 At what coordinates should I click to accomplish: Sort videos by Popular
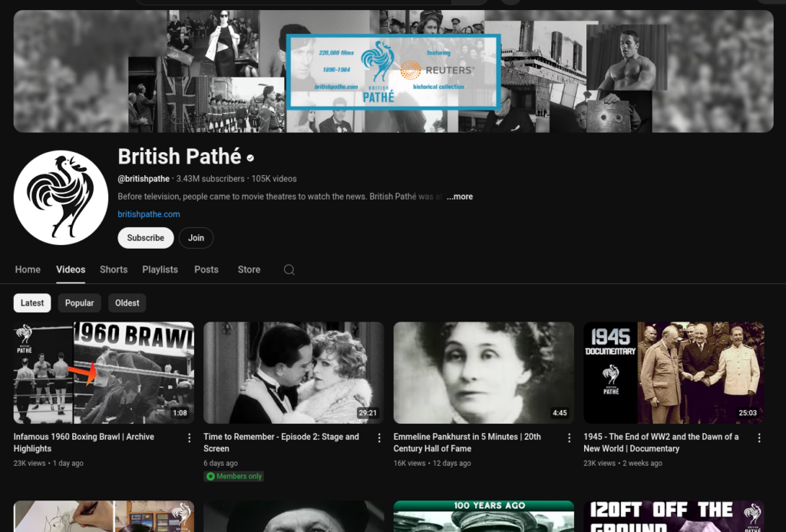(79, 303)
